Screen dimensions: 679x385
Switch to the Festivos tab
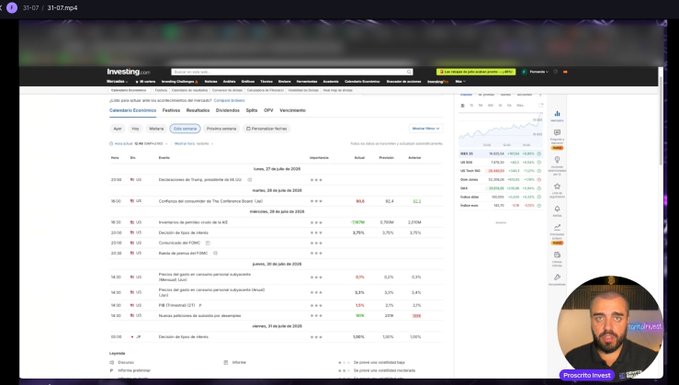click(x=171, y=110)
